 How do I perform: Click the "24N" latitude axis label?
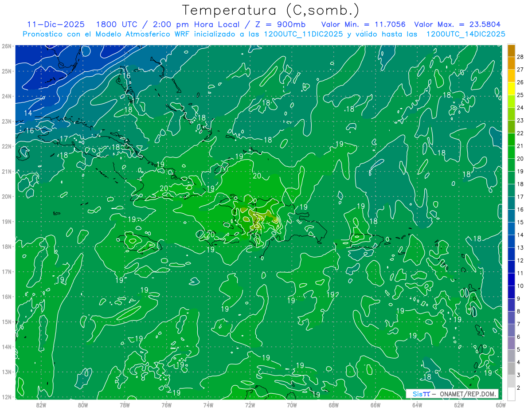click(x=7, y=96)
